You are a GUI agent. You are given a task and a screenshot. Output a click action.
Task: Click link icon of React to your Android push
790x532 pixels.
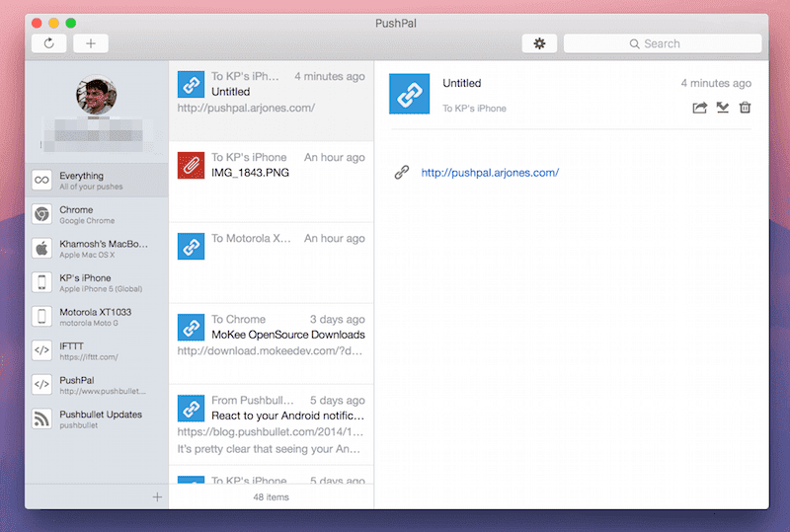pyautogui.click(x=191, y=408)
